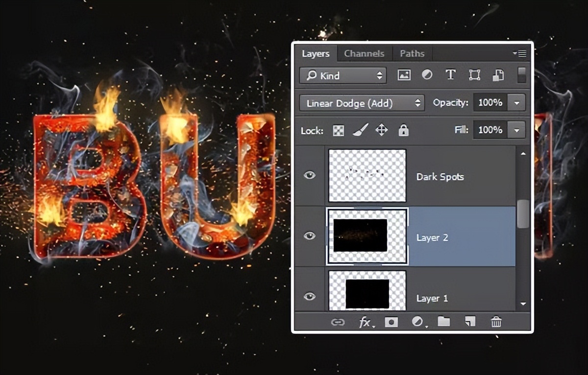The height and width of the screenshot is (375, 588).
Task: Create a new layer icon
Action: (x=470, y=322)
